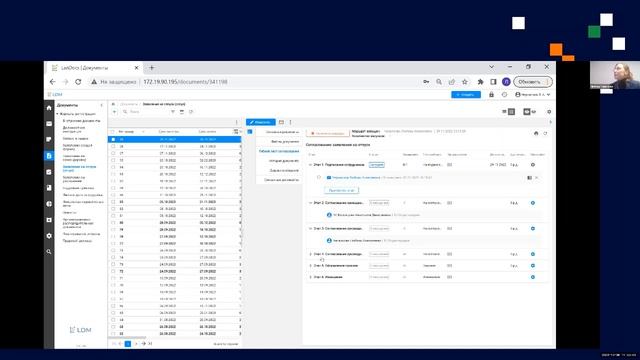Bookmark the page with the star icon
640x360 pixels.
click(464, 82)
